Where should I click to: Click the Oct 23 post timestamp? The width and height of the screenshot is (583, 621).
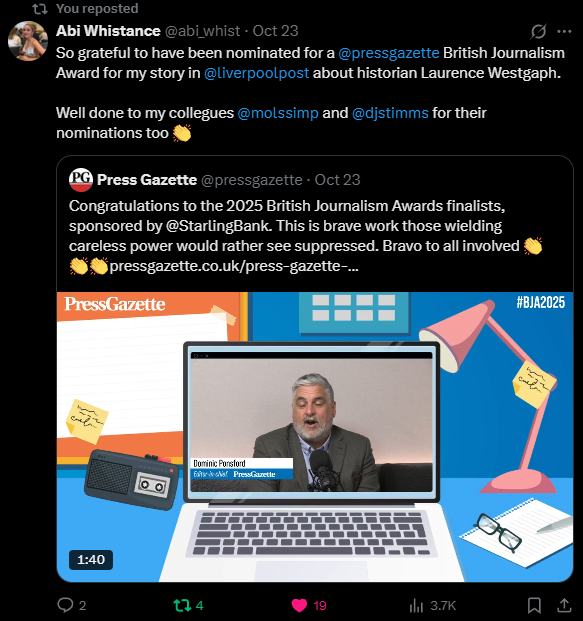click(x=275, y=31)
